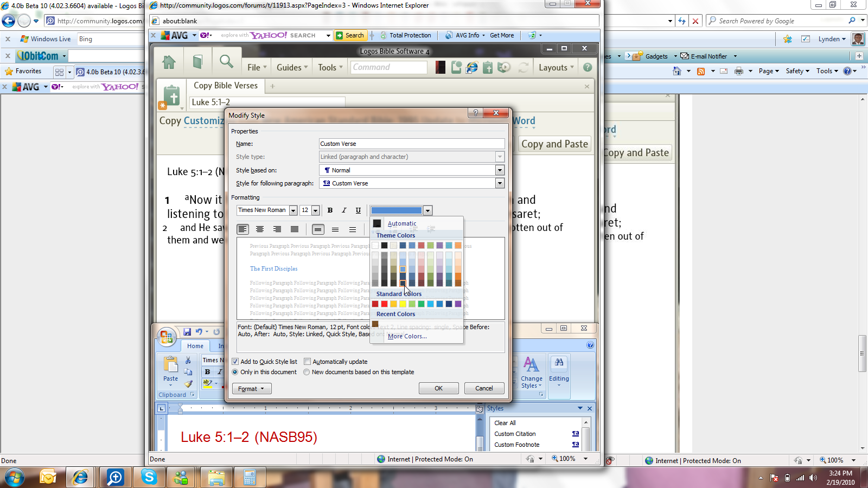Open the Style based on dropdown
This screenshot has width=868, height=488.
500,170
